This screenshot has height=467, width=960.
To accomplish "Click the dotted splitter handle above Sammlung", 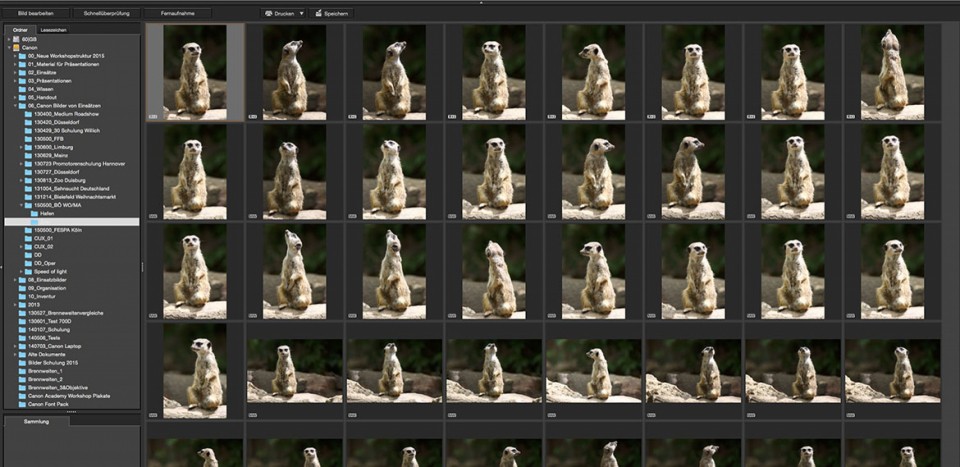I will 72,412.
